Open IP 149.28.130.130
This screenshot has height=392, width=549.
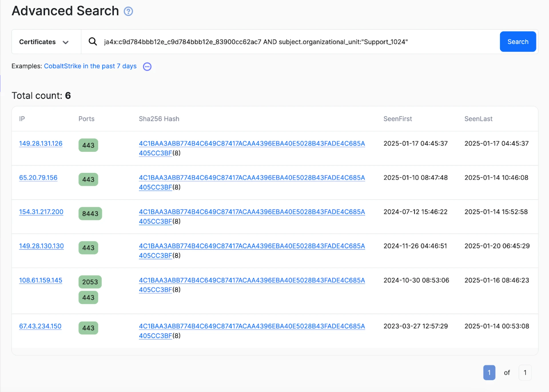click(41, 246)
